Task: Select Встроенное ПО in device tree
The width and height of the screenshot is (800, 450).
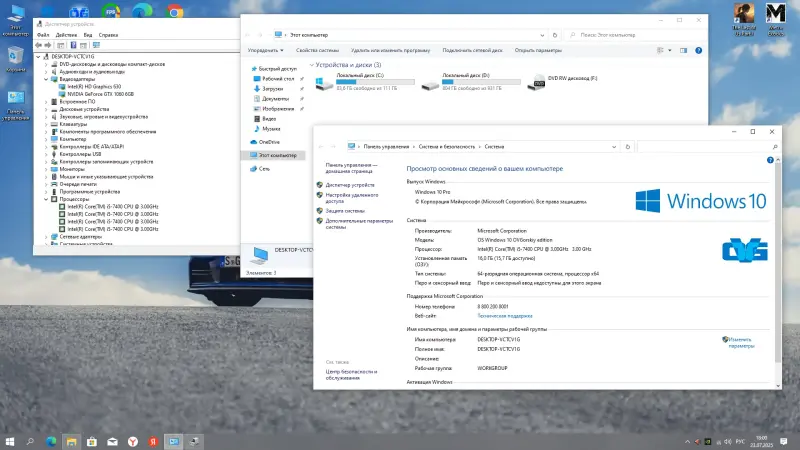Action: coord(77,102)
